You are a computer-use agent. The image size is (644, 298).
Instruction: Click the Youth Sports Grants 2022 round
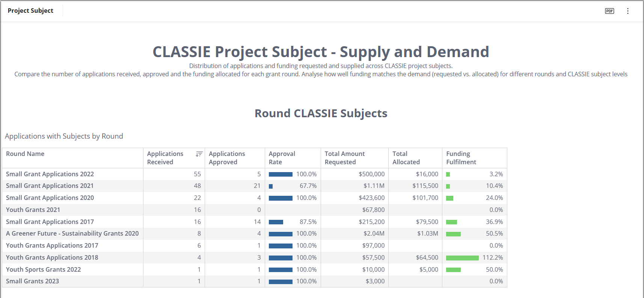click(x=43, y=269)
